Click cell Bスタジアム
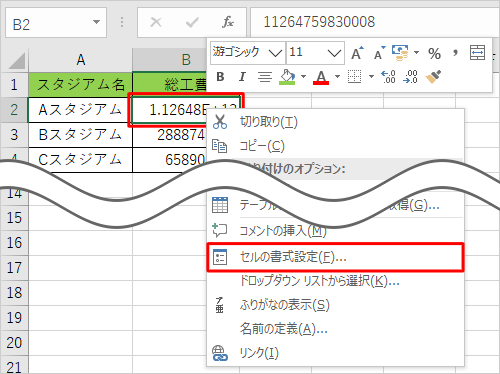The width and height of the screenshot is (500, 374). 81,135
